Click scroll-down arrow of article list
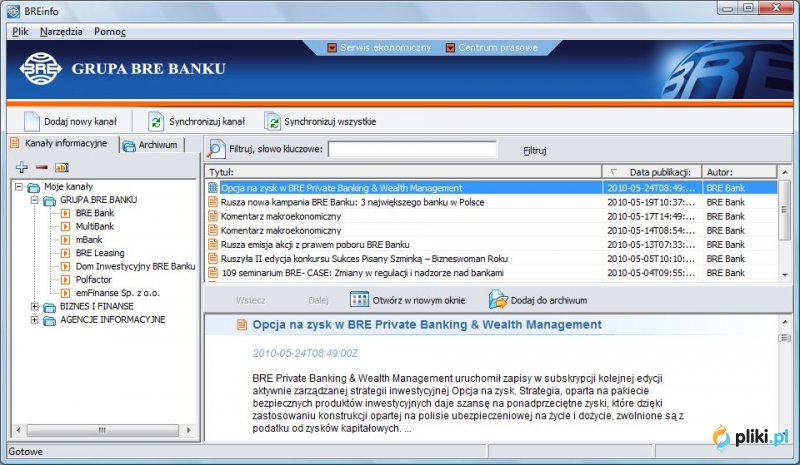The image size is (800, 465). [785, 275]
